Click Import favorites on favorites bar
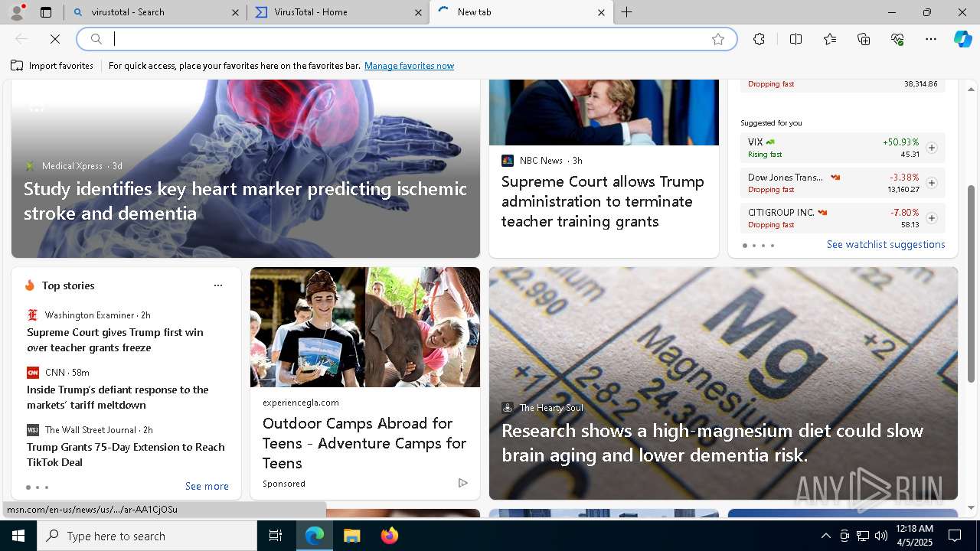The width and height of the screenshot is (980, 551). (52, 66)
